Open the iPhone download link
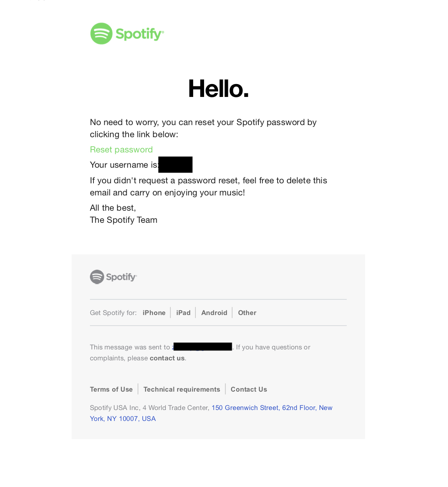 tap(154, 313)
